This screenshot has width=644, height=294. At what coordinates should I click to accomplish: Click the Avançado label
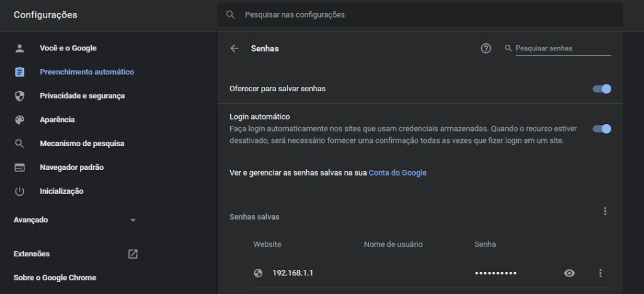click(31, 220)
